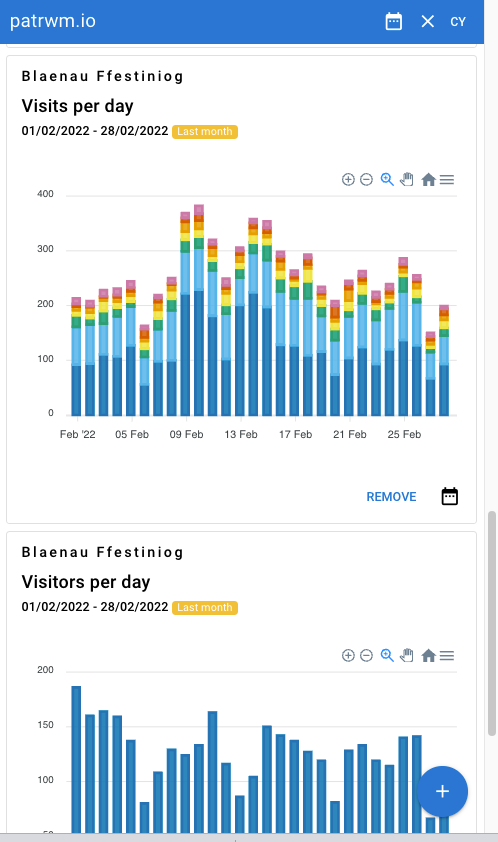The height and width of the screenshot is (842, 498).
Task: Click the patrwm.io logo text
Action: point(53,21)
